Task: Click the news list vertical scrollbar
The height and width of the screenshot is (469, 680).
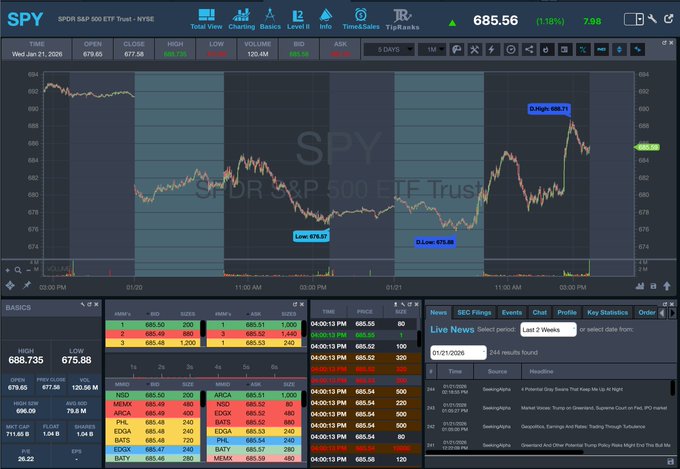Action: tap(673, 388)
